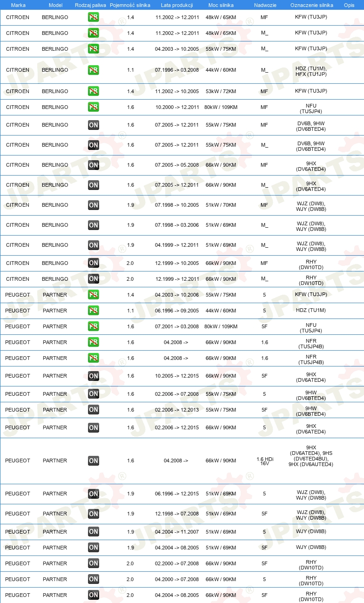The height and width of the screenshot is (603, 364).
Task: Select the '07.2001 -> 03.2008' production years cell
Action: pos(177,326)
